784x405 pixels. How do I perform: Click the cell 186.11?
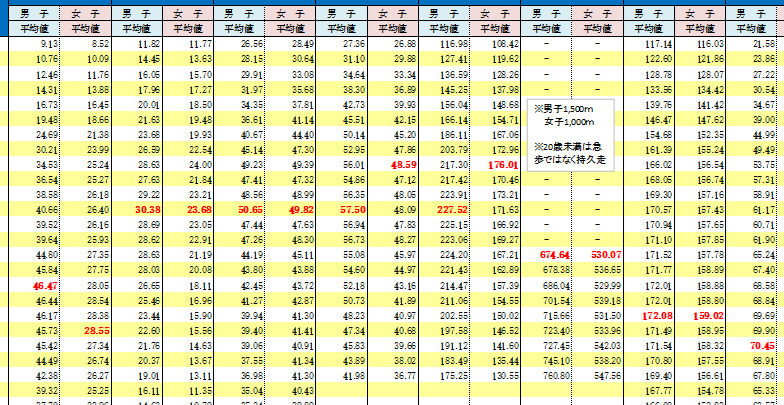click(x=454, y=134)
